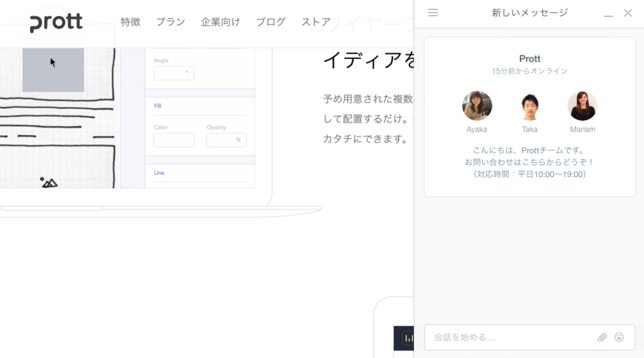The height and width of the screenshot is (358, 644).
Task: Click the Color fill field
Action: (174, 140)
